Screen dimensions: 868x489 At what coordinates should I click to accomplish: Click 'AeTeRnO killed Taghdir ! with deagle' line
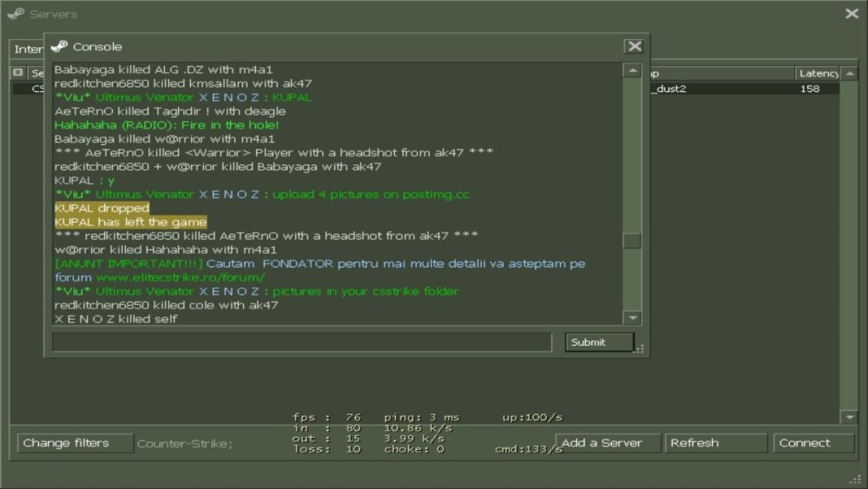coord(170,111)
